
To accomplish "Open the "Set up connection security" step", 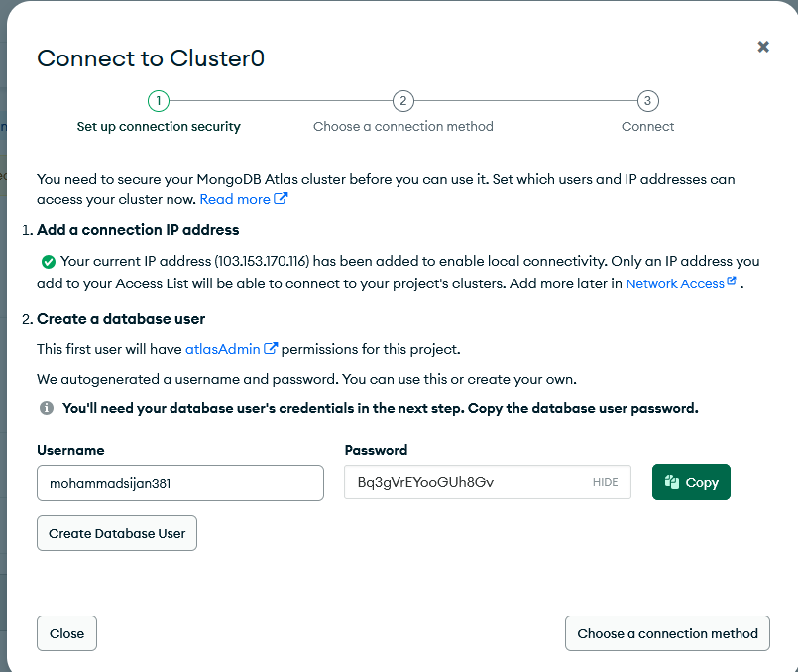I will (x=159, y=127).
